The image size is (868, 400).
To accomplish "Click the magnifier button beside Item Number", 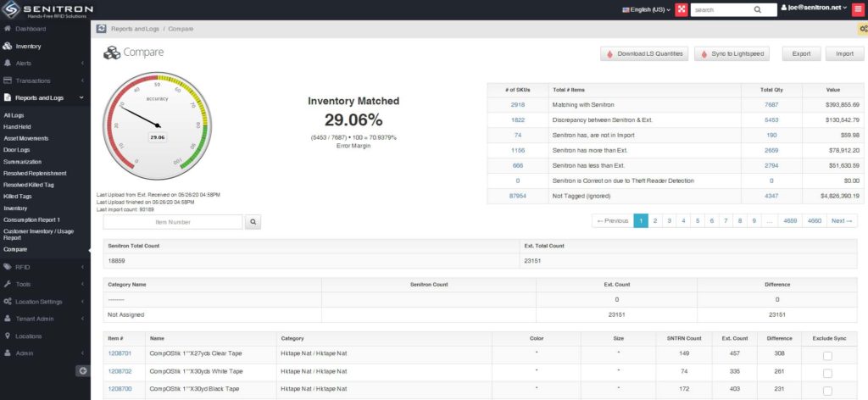I will click(253, 222).
